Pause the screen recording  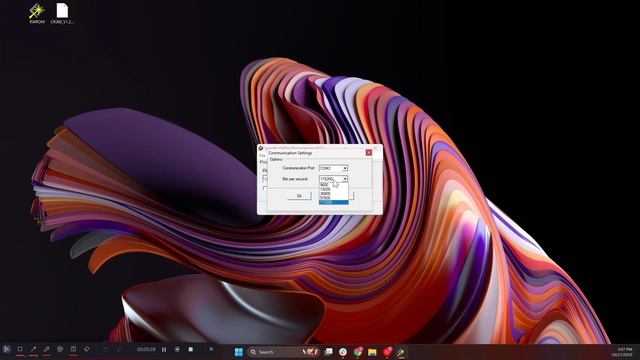tap(164, 349)
